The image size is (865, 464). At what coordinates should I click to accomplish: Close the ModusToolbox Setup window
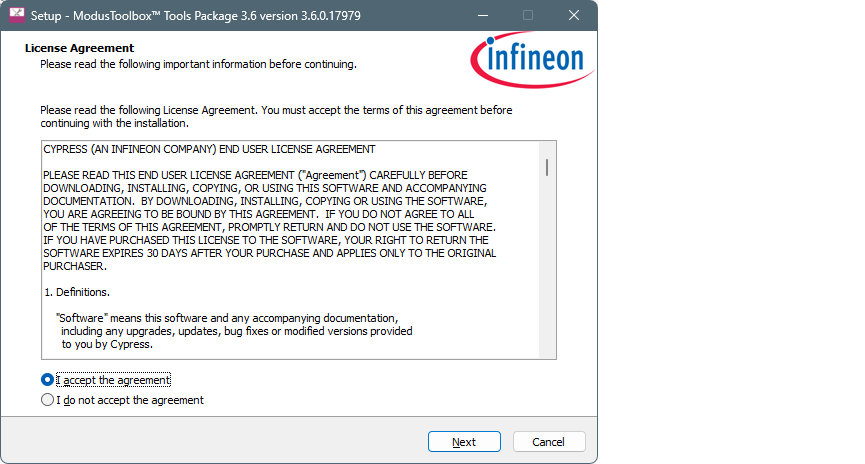coord(574,16)
